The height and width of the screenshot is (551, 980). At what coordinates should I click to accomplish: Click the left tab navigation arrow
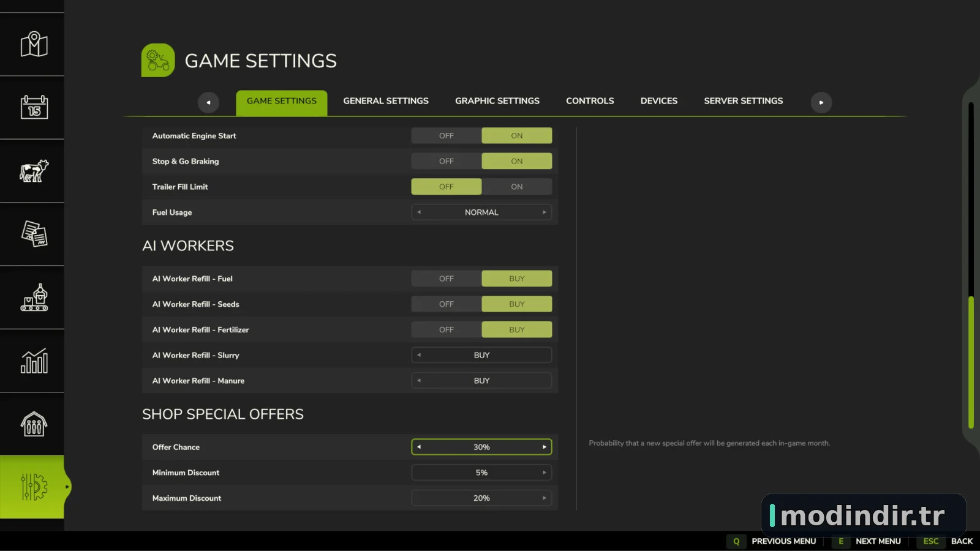pos(208,102)
